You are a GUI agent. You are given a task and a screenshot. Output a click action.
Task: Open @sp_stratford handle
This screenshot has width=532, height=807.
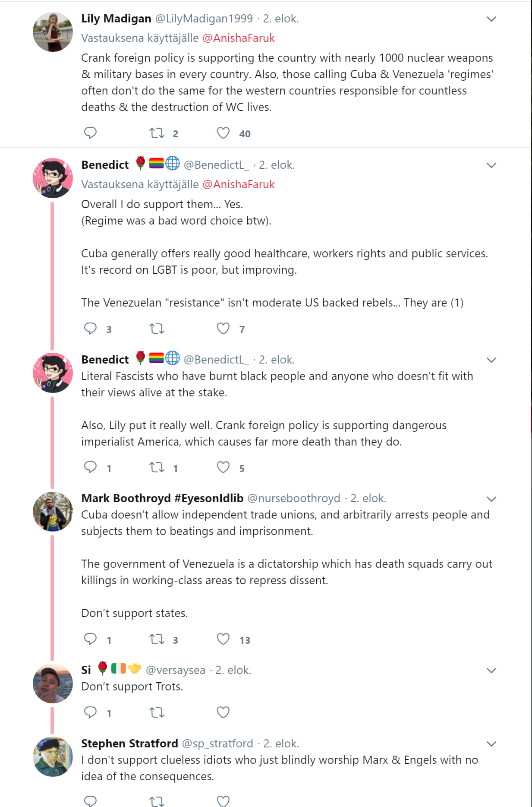217,744
